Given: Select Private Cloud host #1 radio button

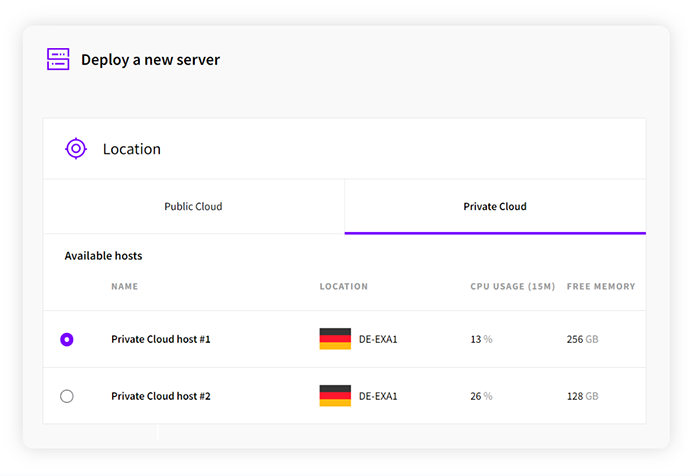Looking at the screenshot, I should coord(67,339).
